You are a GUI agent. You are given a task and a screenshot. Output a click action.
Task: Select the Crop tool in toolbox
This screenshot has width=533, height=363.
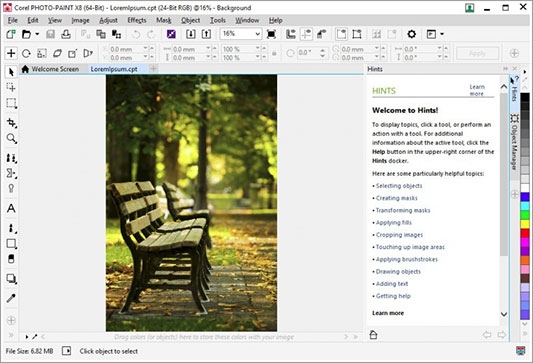pos(11,122)
